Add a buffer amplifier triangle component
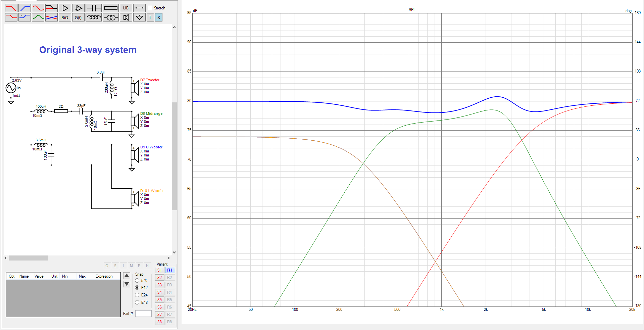Viewport: 644px width, 330px height. pyautogui.click(x=65, y=8)
